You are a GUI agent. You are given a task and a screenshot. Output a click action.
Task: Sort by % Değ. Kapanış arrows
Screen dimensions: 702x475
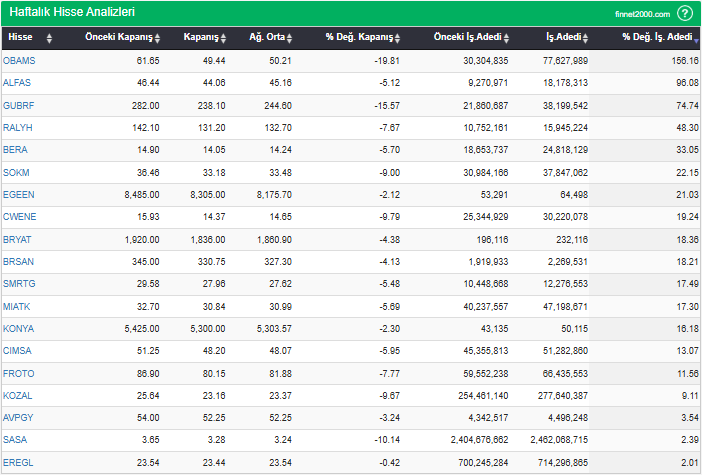click(397, 39)
